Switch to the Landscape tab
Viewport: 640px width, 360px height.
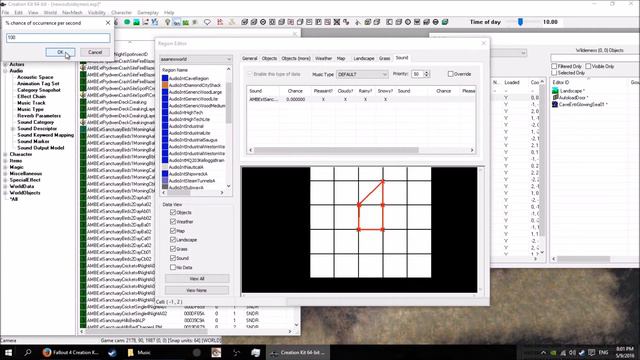tap(364, 58)
